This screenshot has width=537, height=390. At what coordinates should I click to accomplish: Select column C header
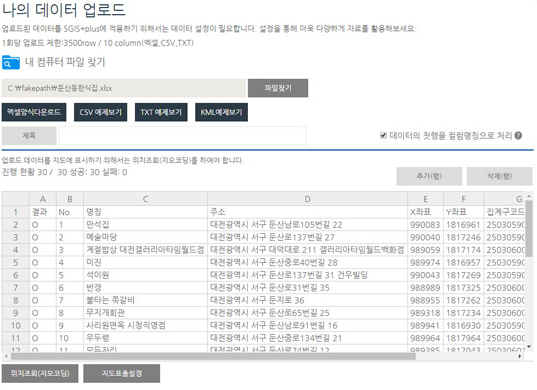[x=145, y=199]
